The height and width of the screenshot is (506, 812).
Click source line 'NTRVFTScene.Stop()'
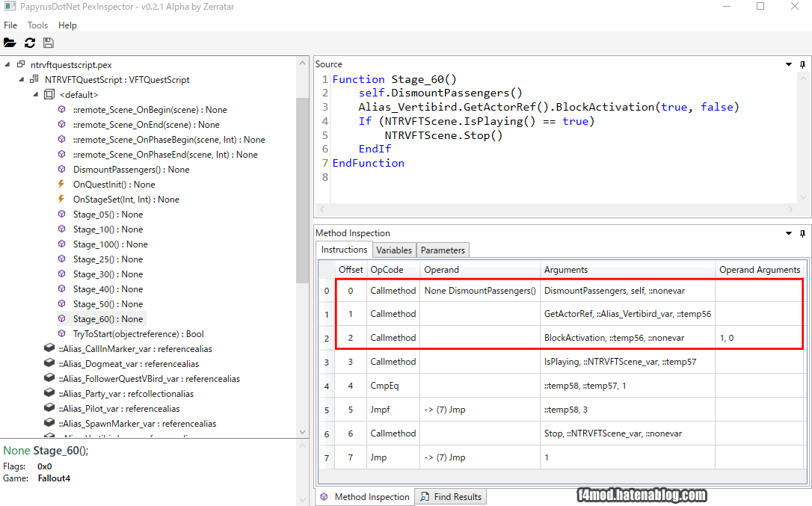(443, 136)
